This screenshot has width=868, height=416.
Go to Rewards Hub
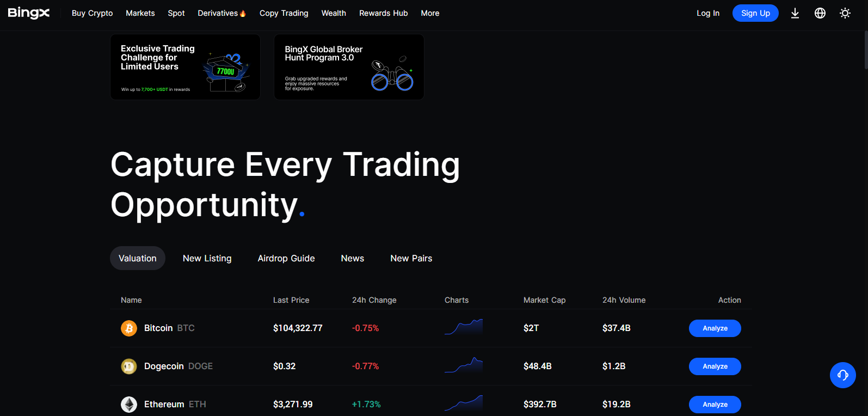pyautogui.click(x=384, y=13)
